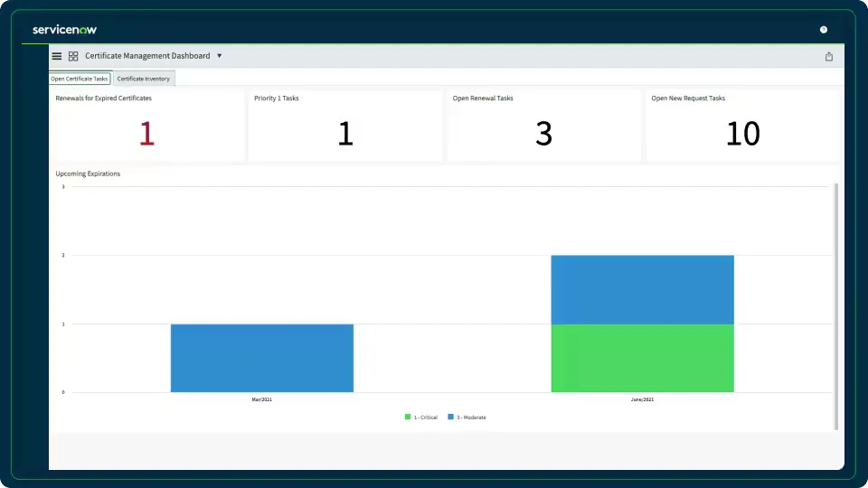This screenshot has height=488, width=868.
Task: Click the June/2021 green Critical bar segment
Action: 642,358
